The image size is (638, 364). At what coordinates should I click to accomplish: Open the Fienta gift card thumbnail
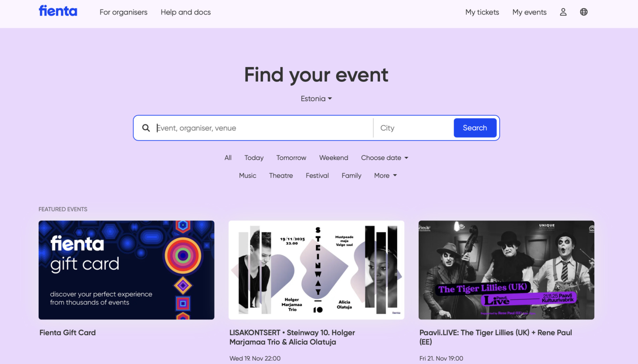[126, 270]
